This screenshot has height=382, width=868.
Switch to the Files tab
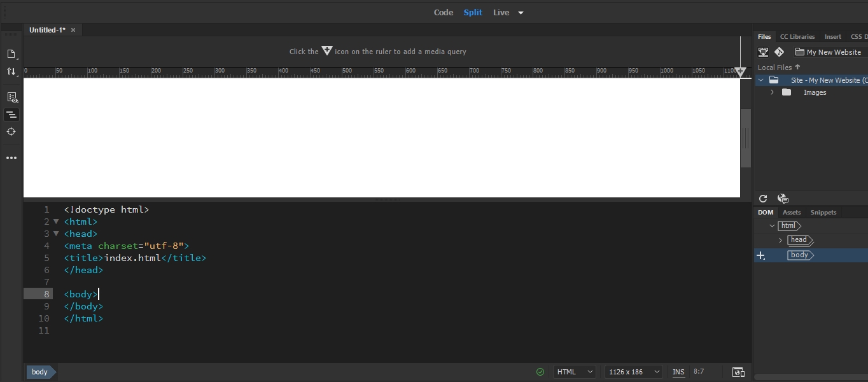(x=764, y=36)
